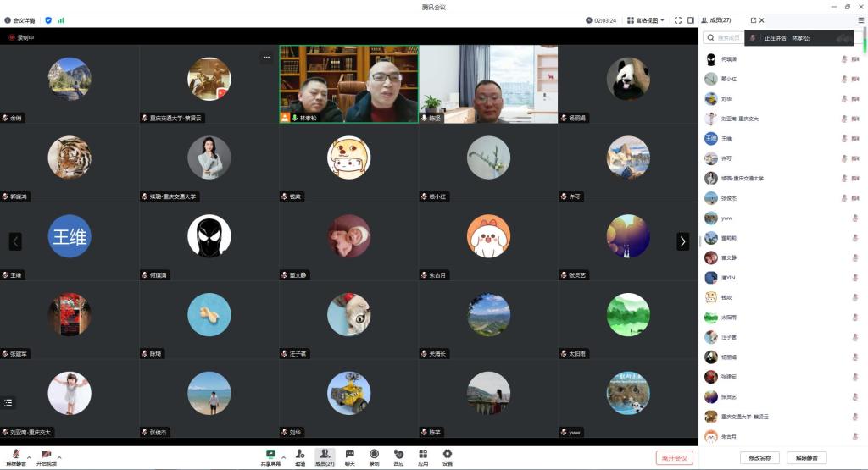Click the green network signal bars icon
The image size is (868, 470).
tap(60, 20)
